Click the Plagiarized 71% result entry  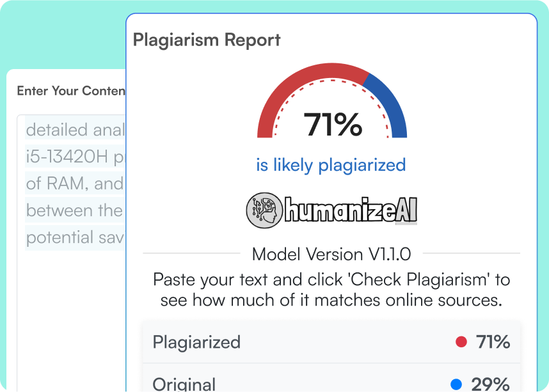coord(330,343)
